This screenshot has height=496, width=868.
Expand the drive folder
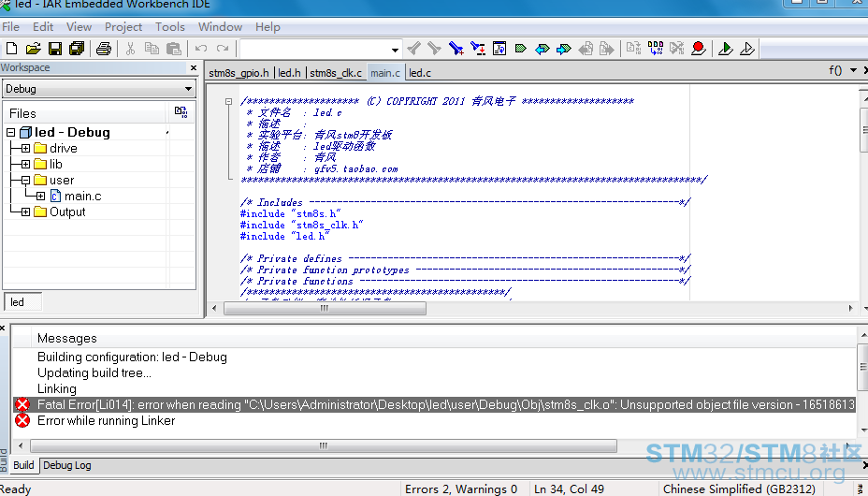[25, 149]
